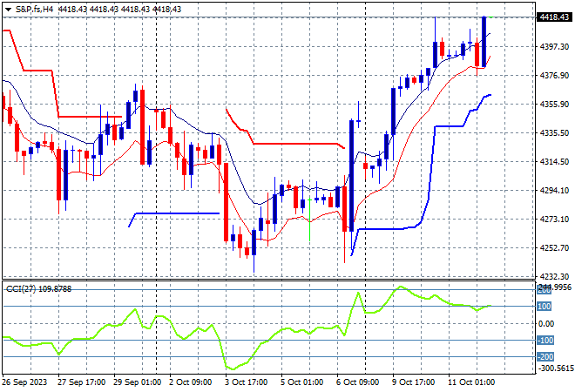Click the red horizontal resistance line near 4330
The height and width of the screenshot is (392, 575).
[90, 117]
